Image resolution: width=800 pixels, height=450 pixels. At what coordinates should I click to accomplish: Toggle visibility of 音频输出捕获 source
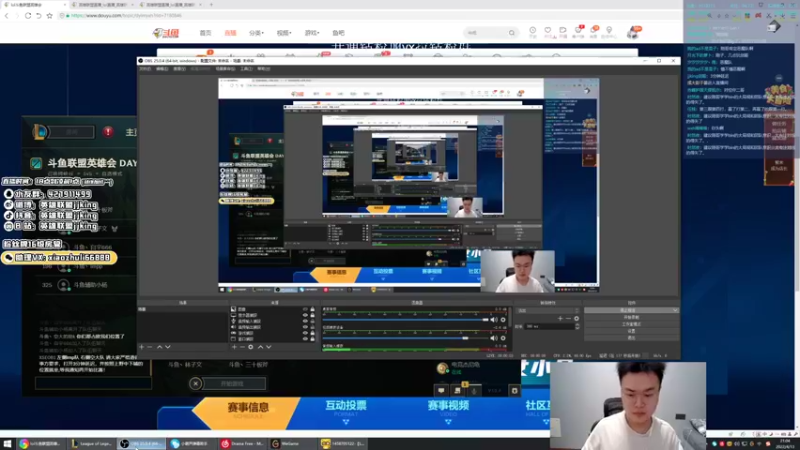tap(305, 327)
